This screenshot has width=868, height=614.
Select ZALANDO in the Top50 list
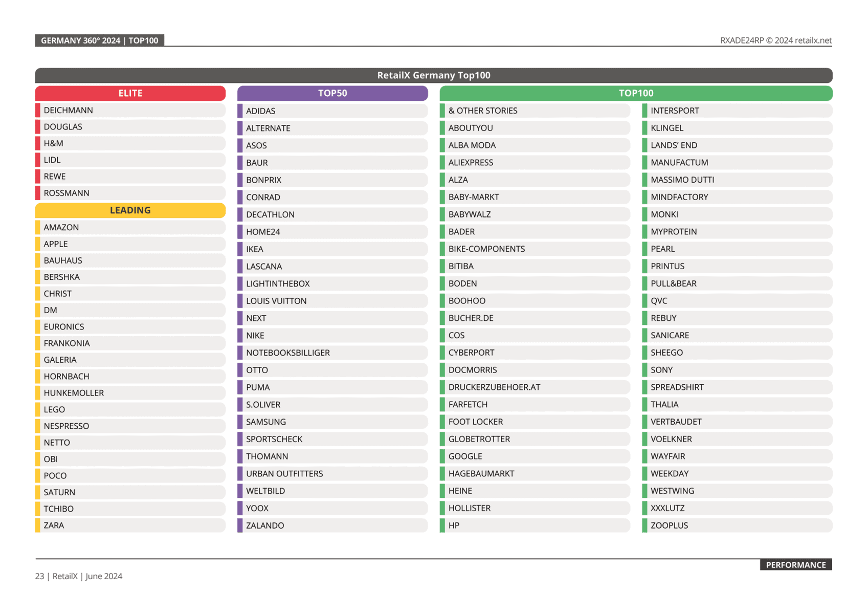(x=332, y=525)
